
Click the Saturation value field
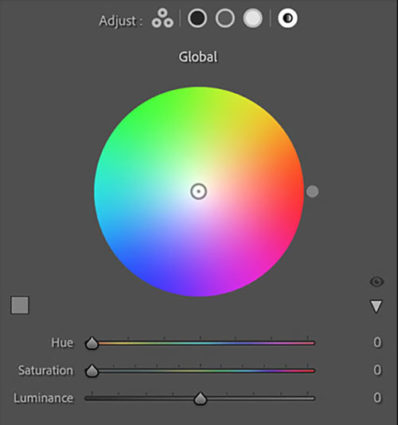tap(377, 370)
